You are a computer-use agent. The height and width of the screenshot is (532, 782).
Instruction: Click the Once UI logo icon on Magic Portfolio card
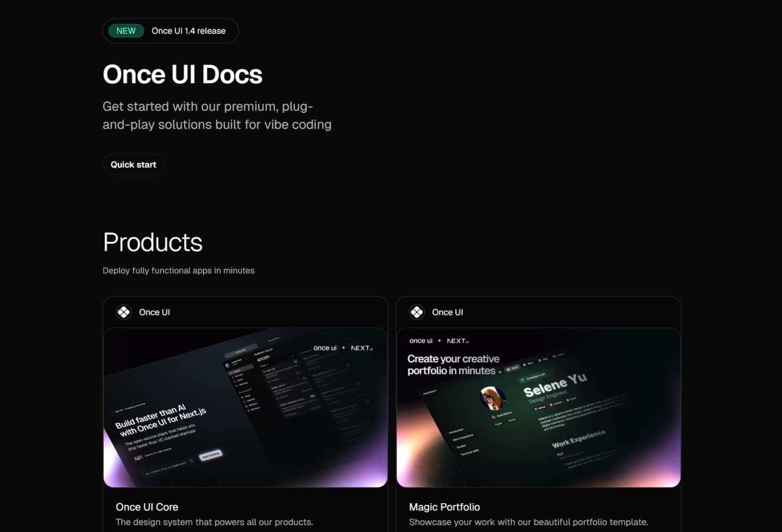point(417,312)
